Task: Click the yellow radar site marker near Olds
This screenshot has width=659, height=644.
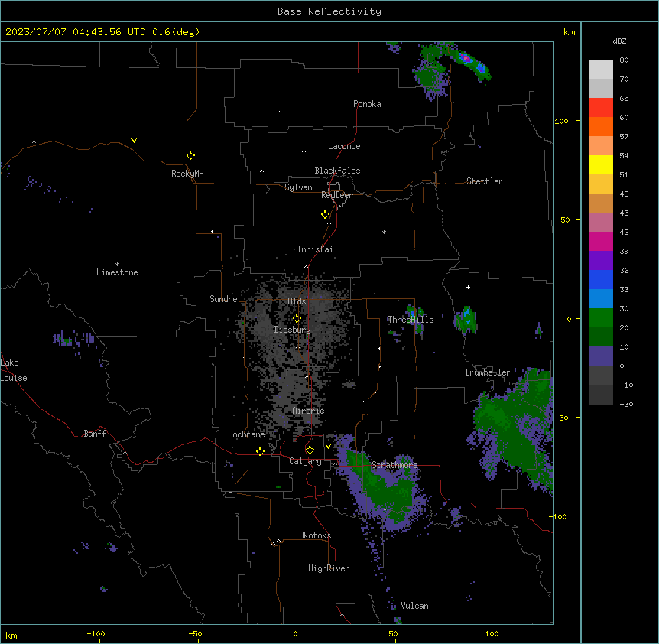Action: 297,319
